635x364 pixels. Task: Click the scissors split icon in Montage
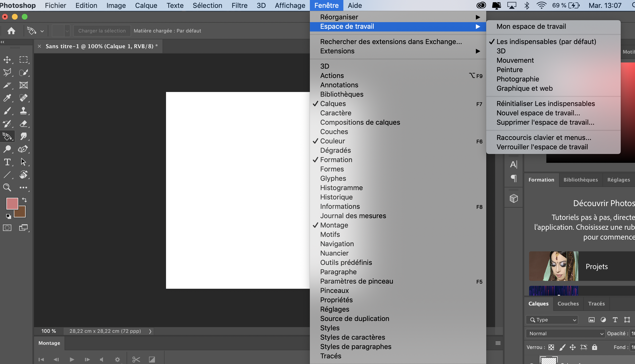click(136, 360)
